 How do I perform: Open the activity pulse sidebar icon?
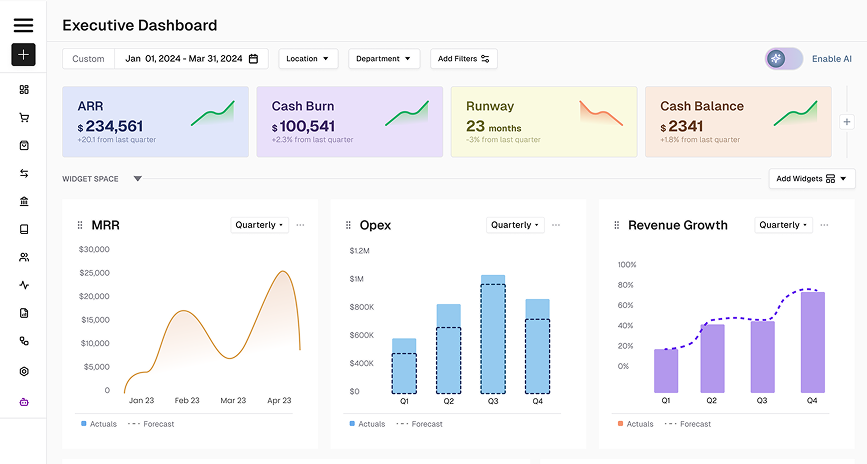[x=24, y=285]
